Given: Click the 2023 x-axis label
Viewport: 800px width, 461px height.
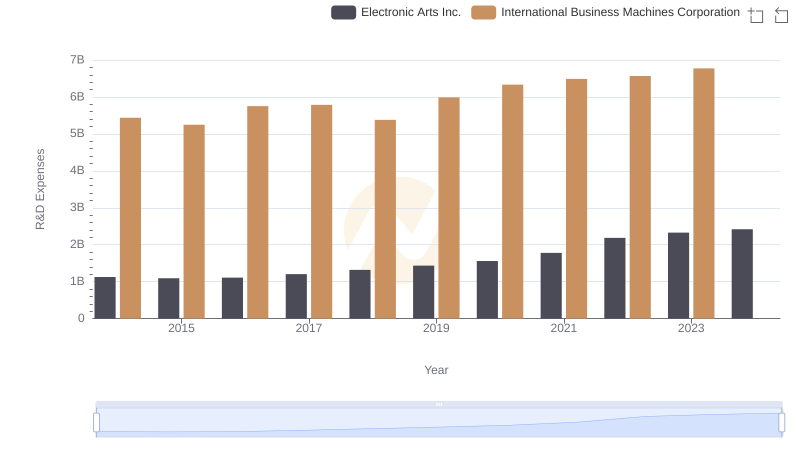Looking at the screenshot, I should coord(691,328).
